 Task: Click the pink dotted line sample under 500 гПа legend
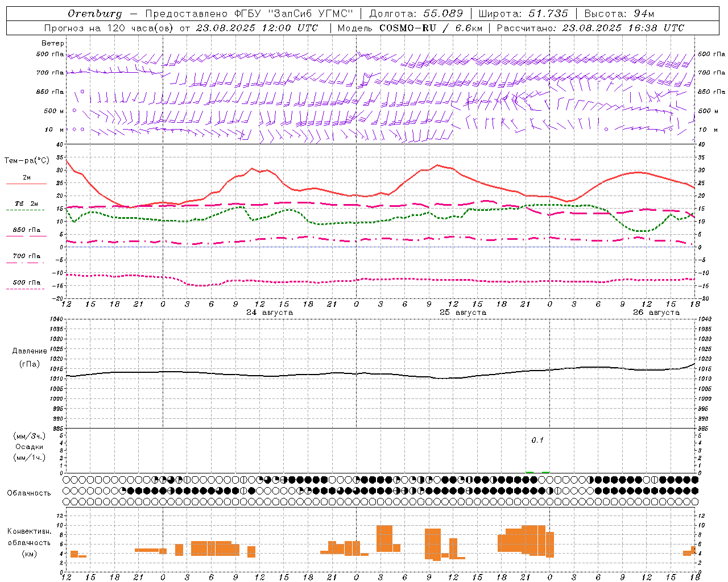[x=26, y=289]
